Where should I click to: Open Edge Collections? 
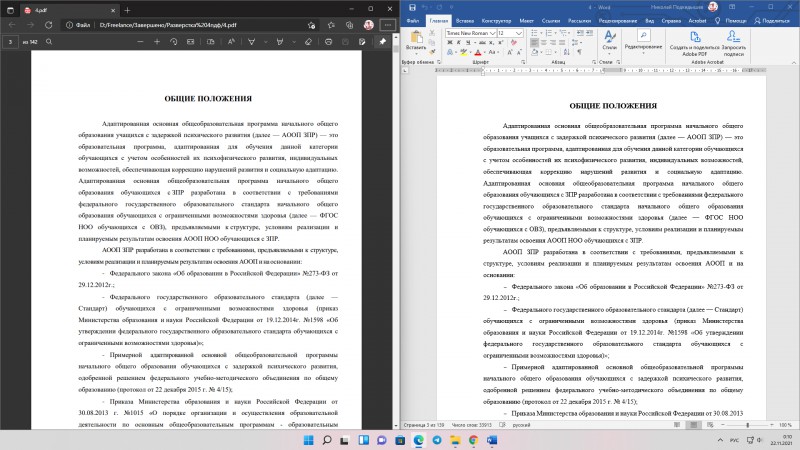point(349,25)
